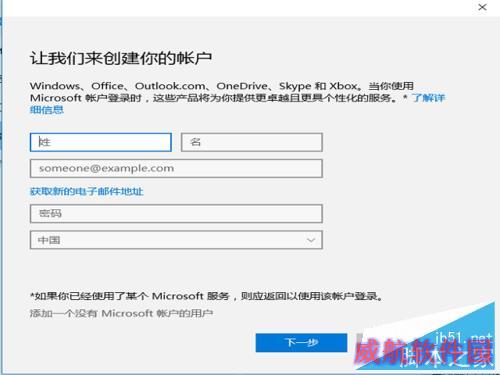
Task: Select 添加一个没有 Microsoft 帐户的用户
Action: point(121,313)
